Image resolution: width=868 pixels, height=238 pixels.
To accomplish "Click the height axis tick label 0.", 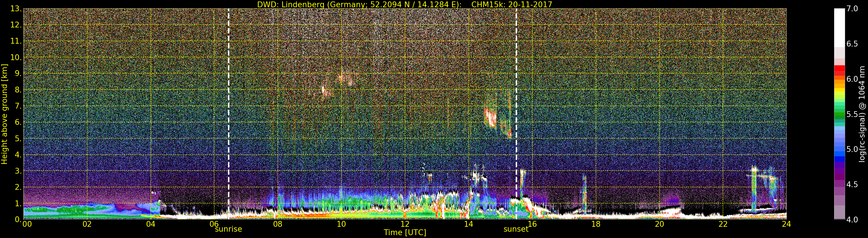I will pyautogui.click(x=18, y=219).
